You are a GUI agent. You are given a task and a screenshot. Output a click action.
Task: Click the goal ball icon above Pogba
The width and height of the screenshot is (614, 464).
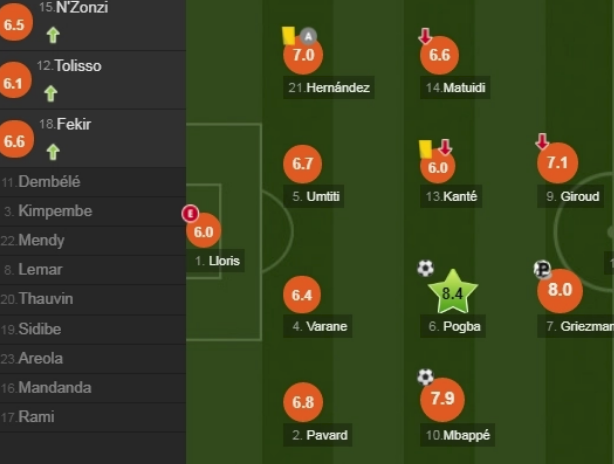[426, 269]
